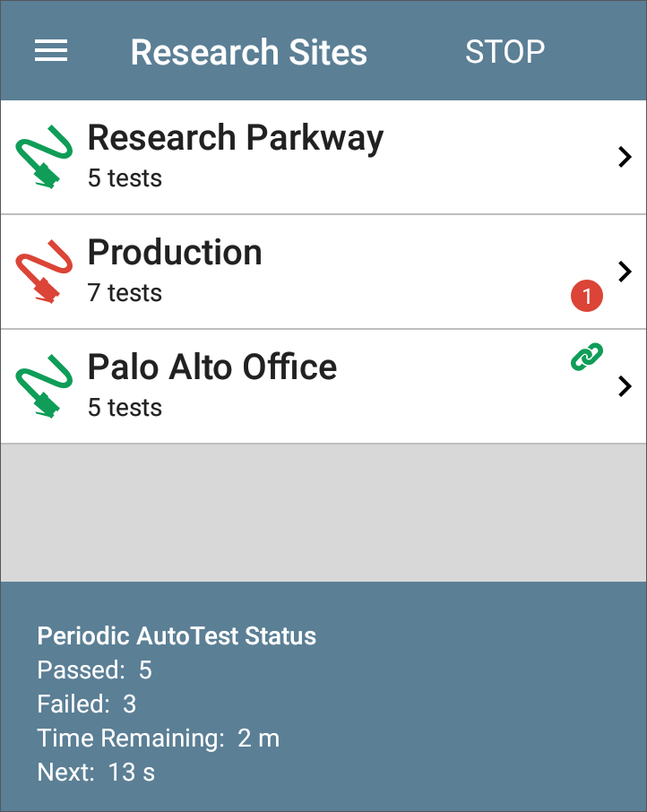Viewport: 647px width, 812px height.
Task: Click the Periodic AutoTest Status heading
Action: click(x=177, y=636)
